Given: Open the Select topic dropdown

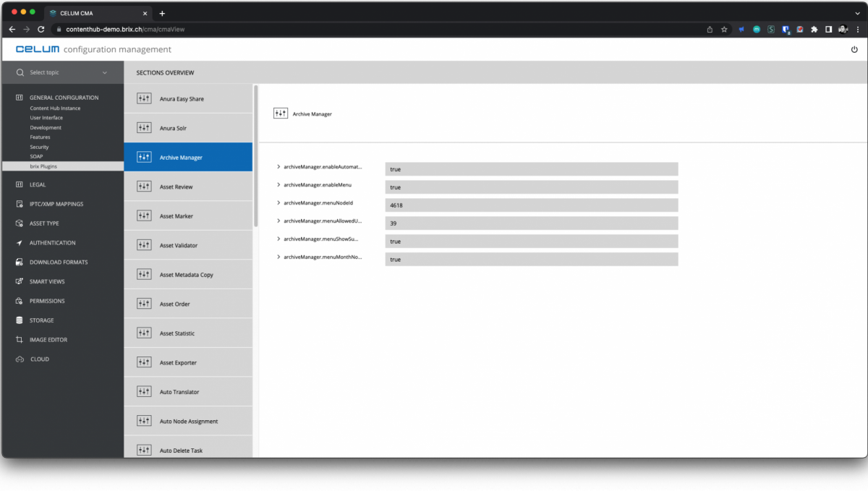Looking at the screenshot, I should (x=62, y=72).
